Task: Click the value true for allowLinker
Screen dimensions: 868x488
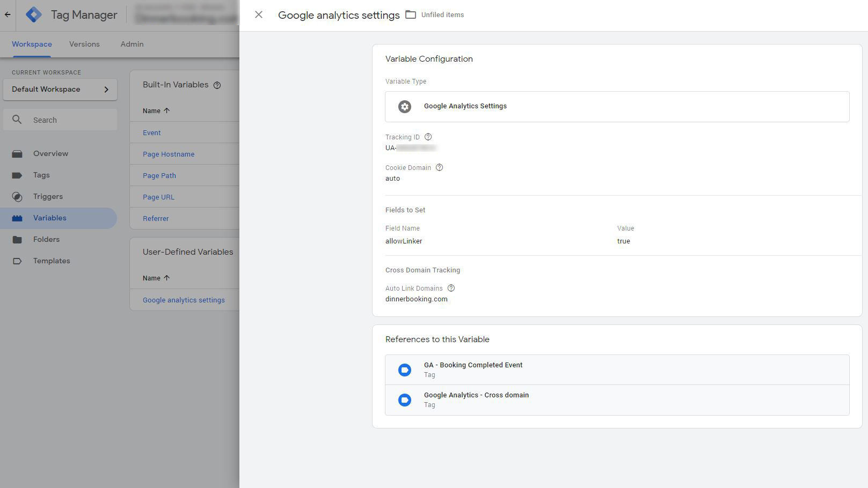Action: tap(623, 241)
